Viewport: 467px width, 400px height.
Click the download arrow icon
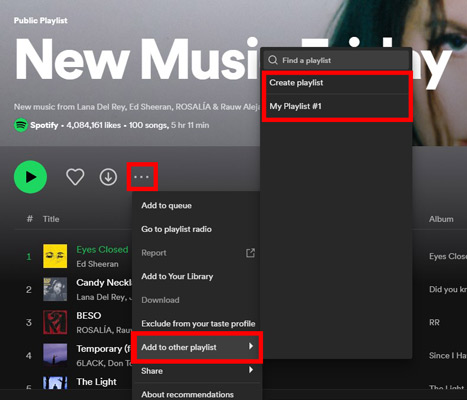click(x=108, y=177)
